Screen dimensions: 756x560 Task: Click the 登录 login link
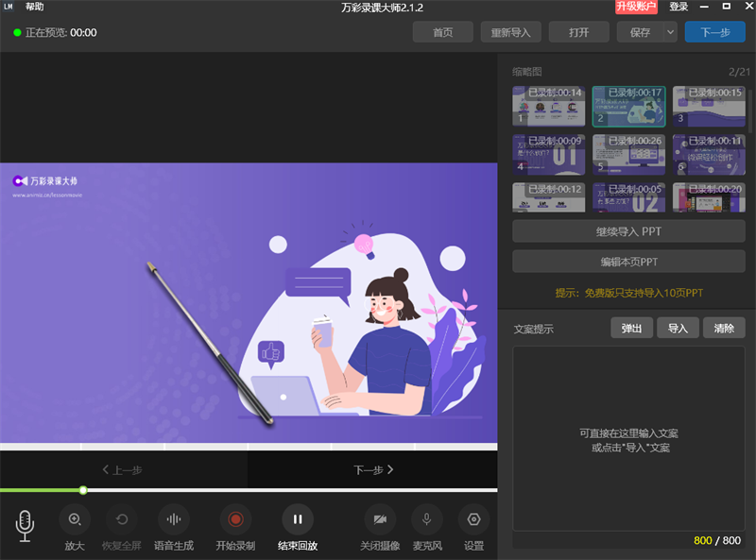pyautogui.click(x=679, y=7)
